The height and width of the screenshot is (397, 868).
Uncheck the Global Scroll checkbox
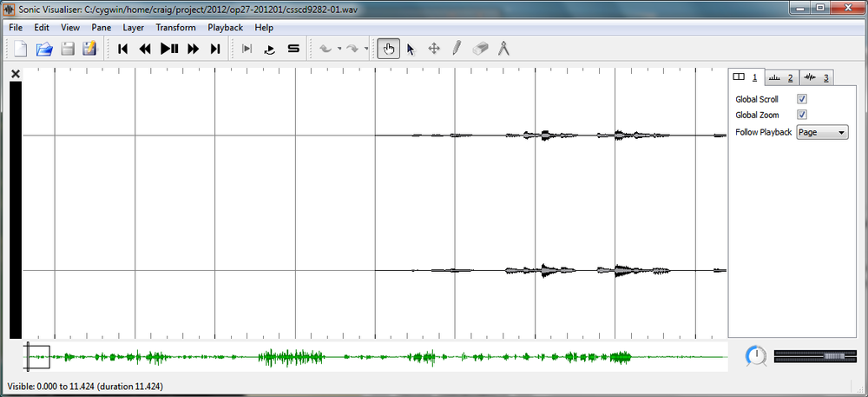(802, 99)
